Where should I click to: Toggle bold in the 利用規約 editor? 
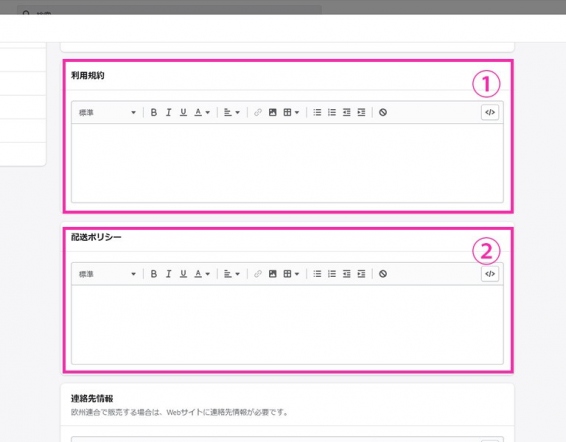[x=153, y=112]
